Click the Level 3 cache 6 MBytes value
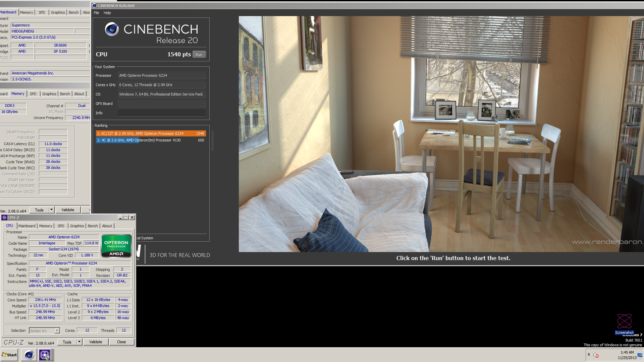Viewport: 644px width, 362px height. coord(98,318)
